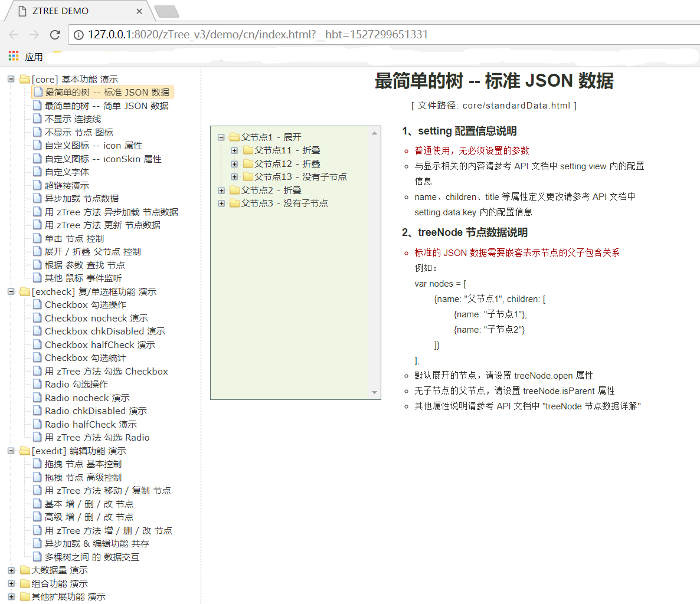The width and height of the screenshot is (700, 604).
Task: Close the ZTREE DEMO tab
Action: tap(139, 11)
